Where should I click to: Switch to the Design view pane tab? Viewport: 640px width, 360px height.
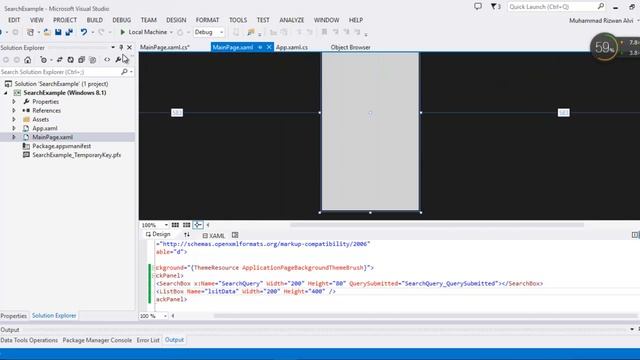158,234
